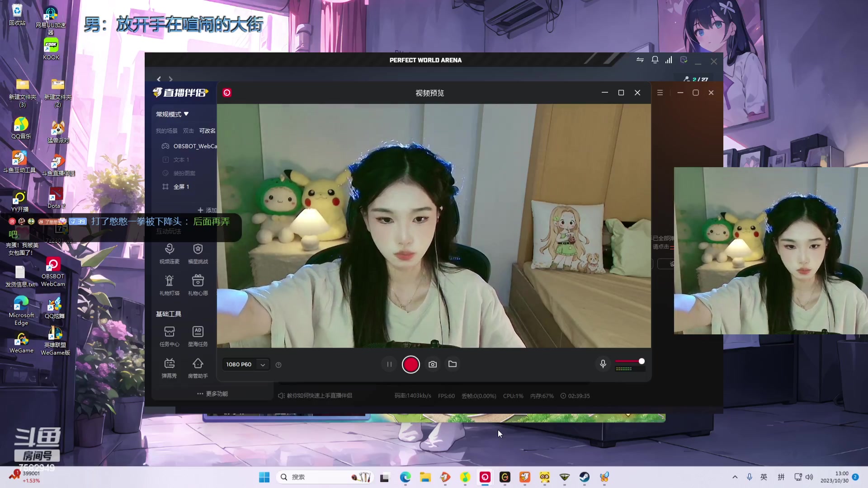Viewport: 868px width, 488px height.
Task: Open the YY开播 desktop shortcut
Action: (20, 202)
